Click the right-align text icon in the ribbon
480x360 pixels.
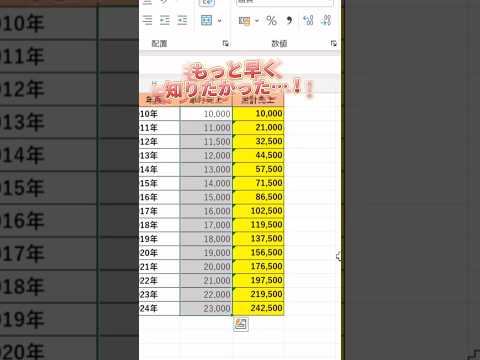(x=147, y=21)
